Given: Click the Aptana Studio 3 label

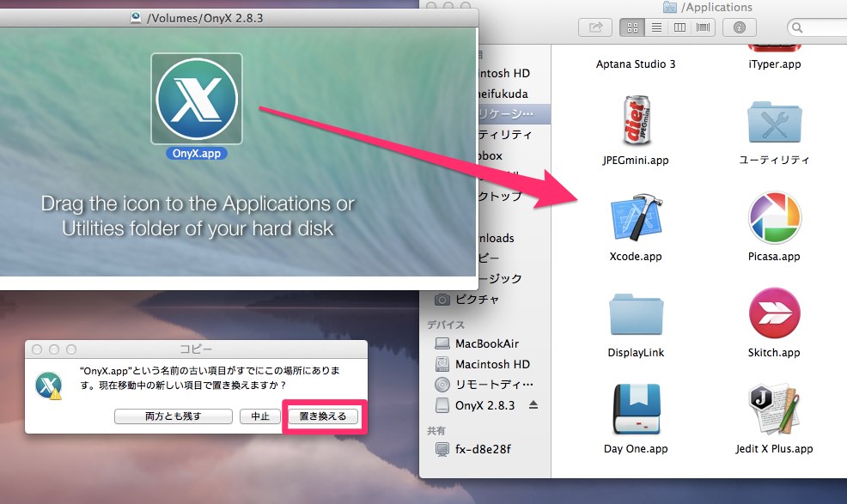Looking at the screenshot, I should click(x=636, y=64).
